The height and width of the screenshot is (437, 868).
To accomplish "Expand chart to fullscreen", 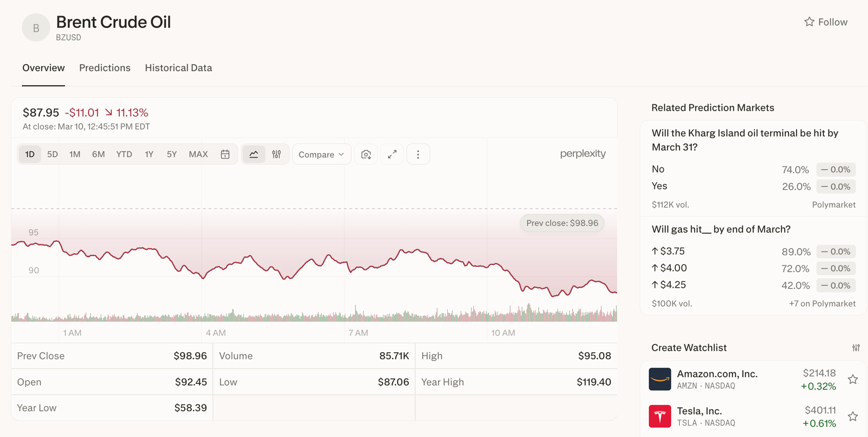I will tap(392, 154).
